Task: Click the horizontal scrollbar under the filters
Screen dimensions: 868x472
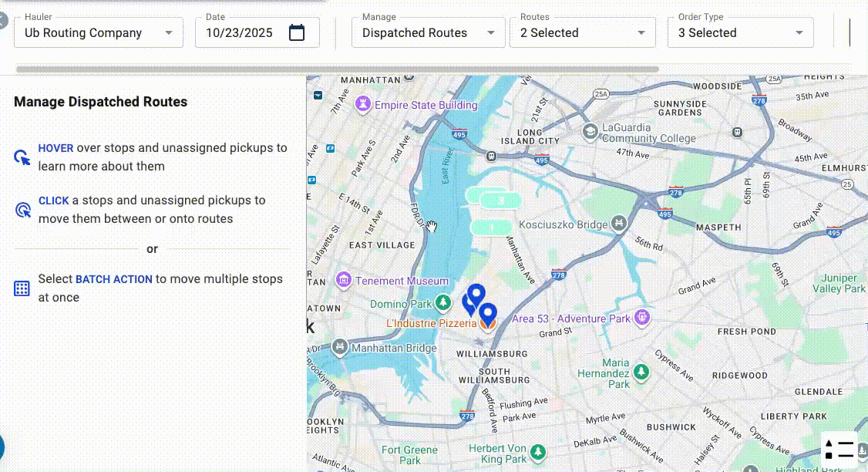Action: [x=337, y=69]
